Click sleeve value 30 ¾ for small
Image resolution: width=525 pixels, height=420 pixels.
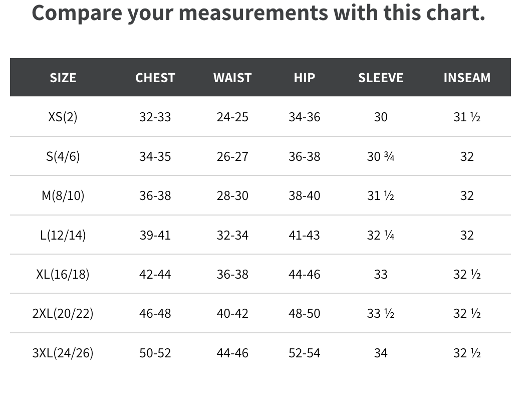click(x=381, y=156)
